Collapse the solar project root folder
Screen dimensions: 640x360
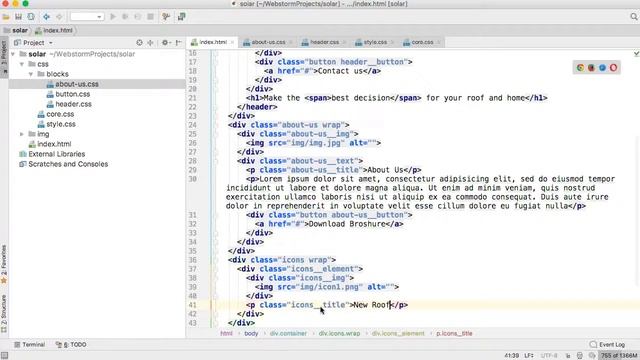(x=13, y=54)
